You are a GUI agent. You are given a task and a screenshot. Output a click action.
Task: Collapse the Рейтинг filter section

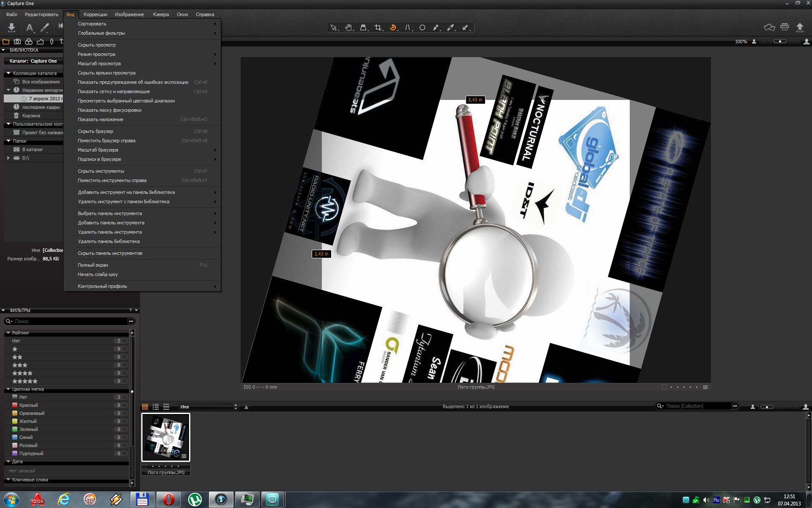(8, 333)
